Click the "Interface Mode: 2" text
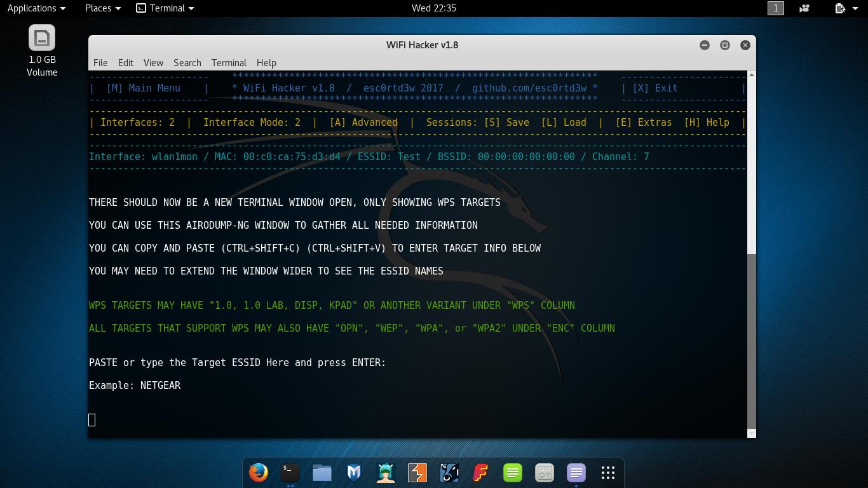 [x=252, y=123]
